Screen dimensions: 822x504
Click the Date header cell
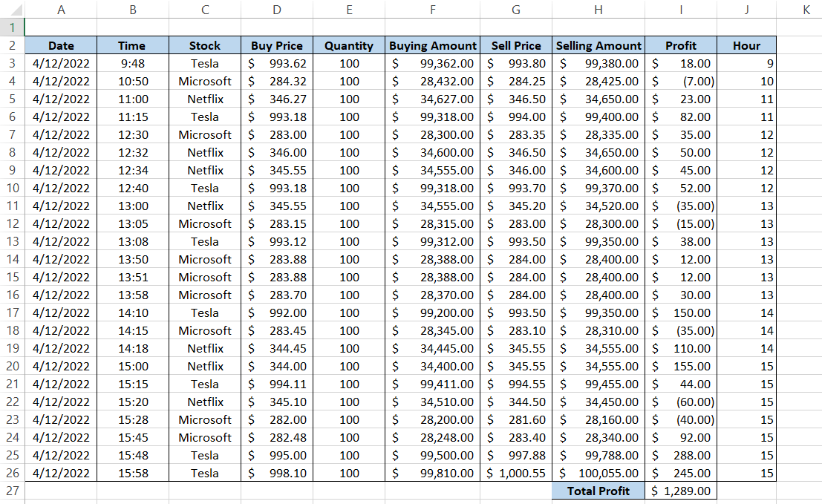(61, 45)
